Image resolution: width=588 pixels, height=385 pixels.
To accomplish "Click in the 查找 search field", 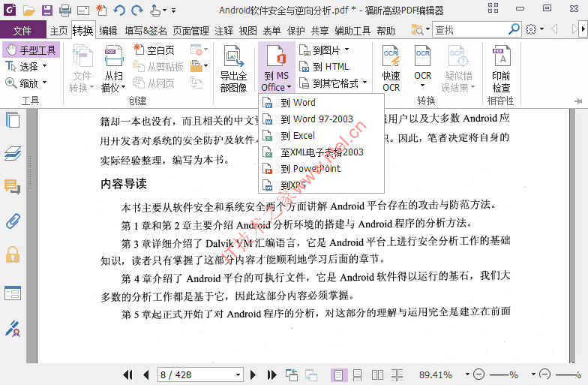I will (470, 29).
